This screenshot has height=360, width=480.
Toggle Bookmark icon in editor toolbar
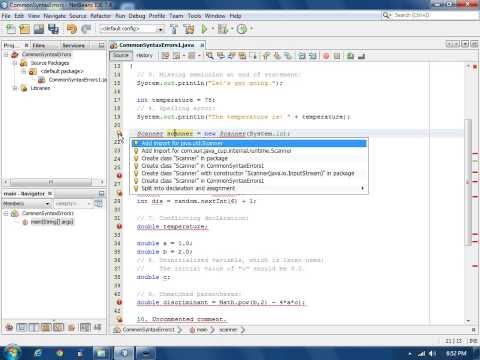click(x=288, y=56)
